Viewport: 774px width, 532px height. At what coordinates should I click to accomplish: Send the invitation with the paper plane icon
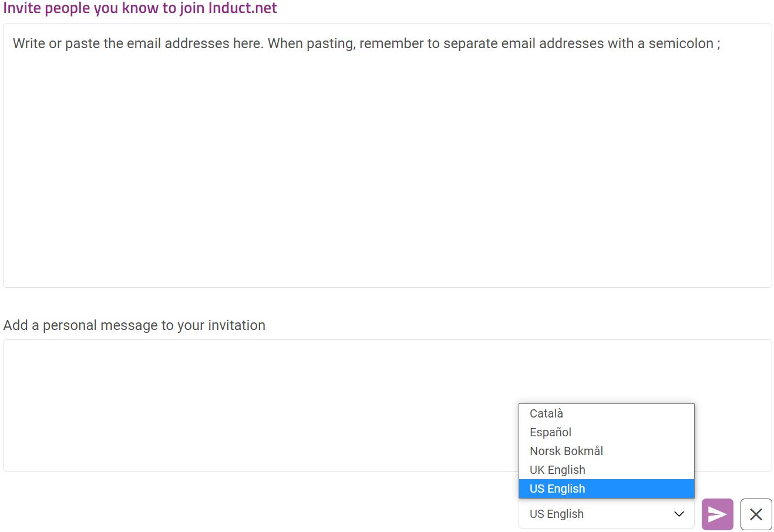[717, 514]
